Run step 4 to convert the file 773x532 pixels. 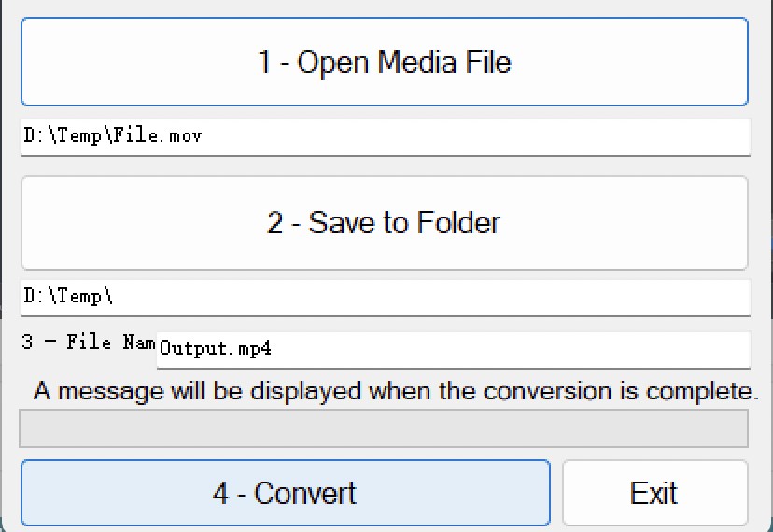pos(285,492)
